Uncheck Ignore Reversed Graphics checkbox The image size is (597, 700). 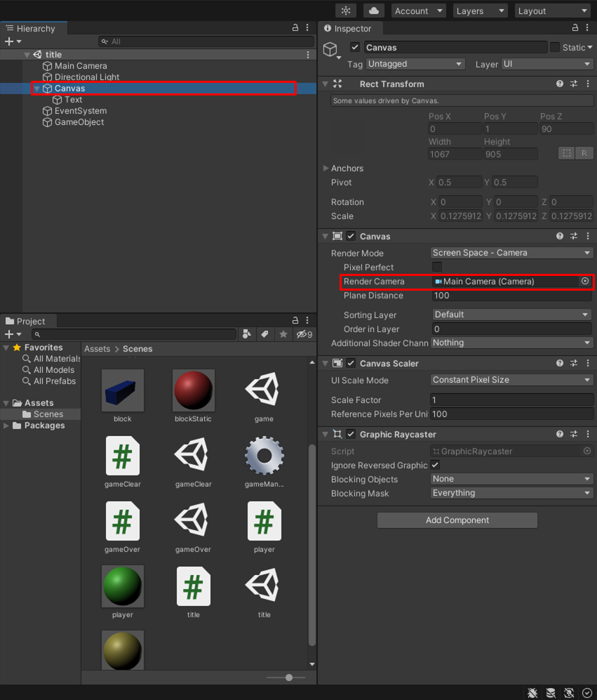pyautogui.click(x=436, y=465)
